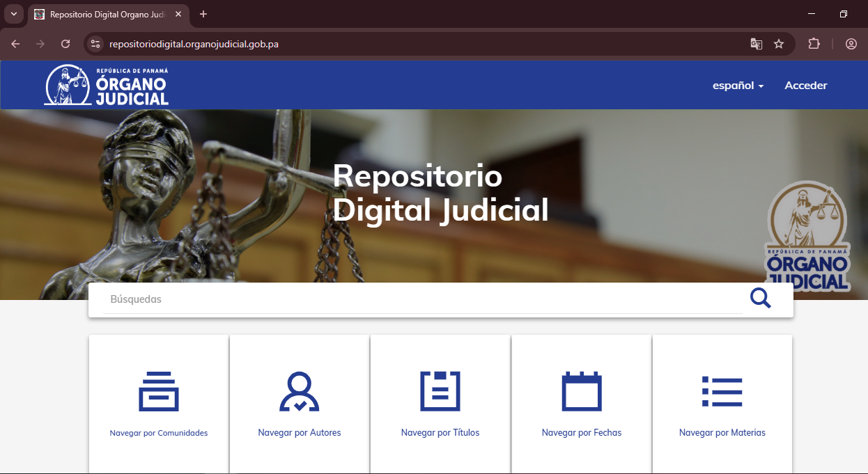Select the Autores person icon
Screen dimensions: 868x474
[x=299, y=391]
